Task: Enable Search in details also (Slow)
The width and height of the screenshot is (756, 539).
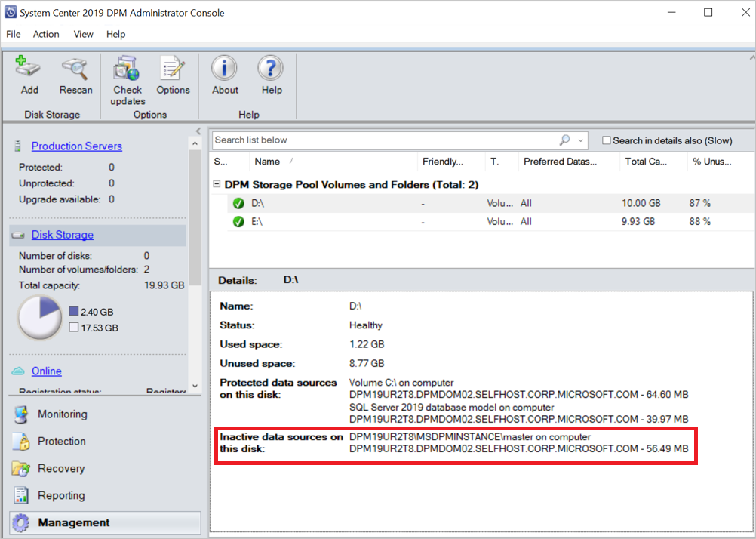Action: [607, 140]
